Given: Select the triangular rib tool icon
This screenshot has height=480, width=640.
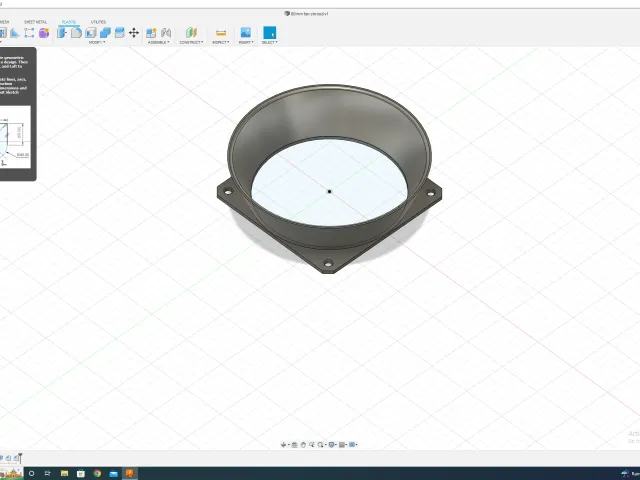Looking at the screenshot, I should point(15,33).
